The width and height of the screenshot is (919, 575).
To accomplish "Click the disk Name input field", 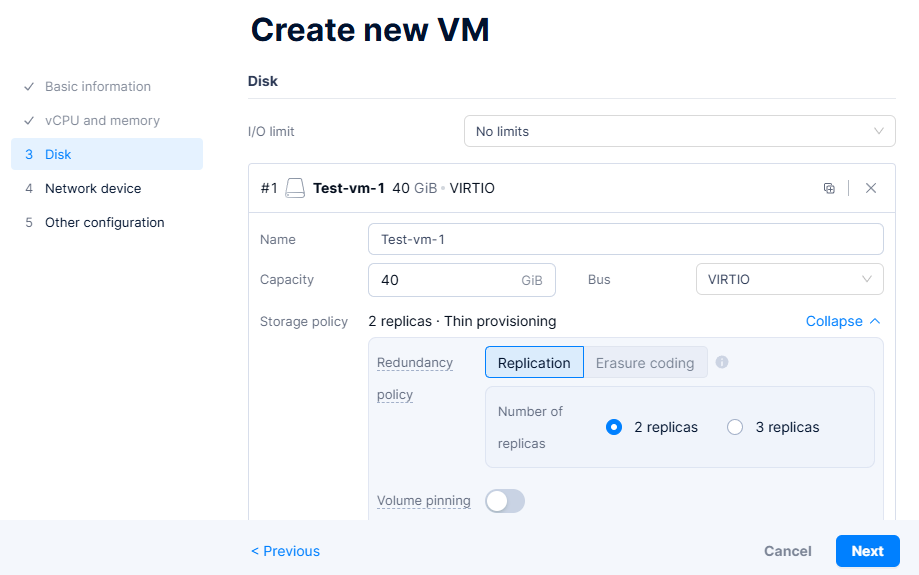I will pos(625,240).
